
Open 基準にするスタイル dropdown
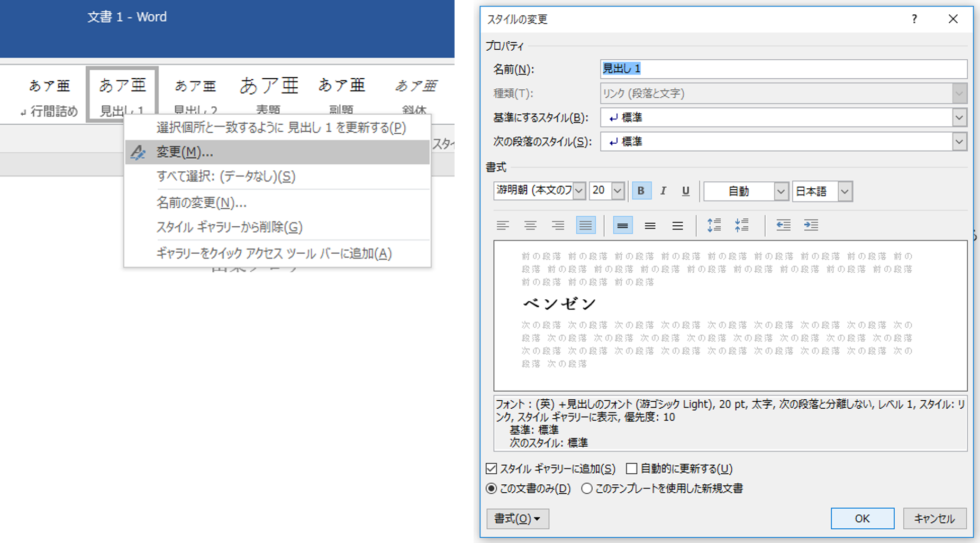tap(959, 117)
